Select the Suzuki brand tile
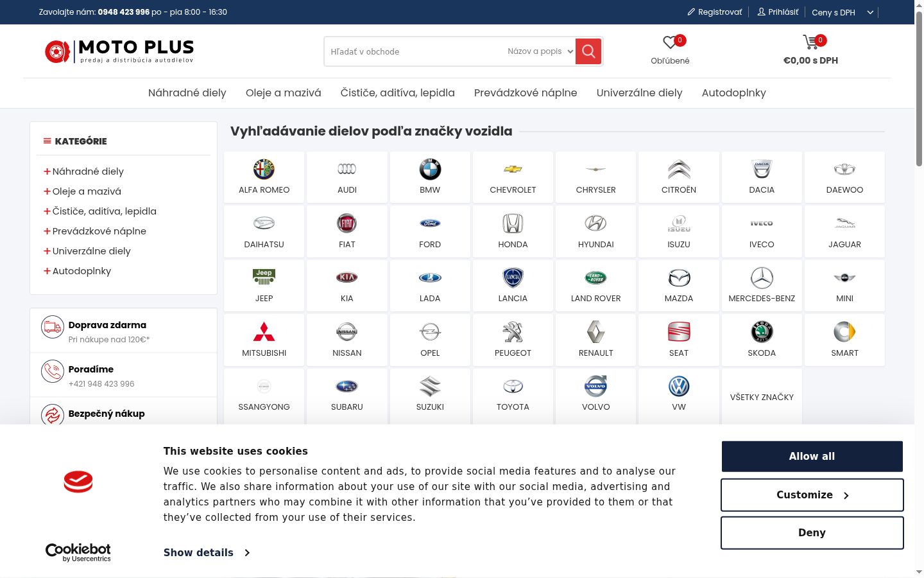Screen dimensions: 924x578 [x=430, y=396]
